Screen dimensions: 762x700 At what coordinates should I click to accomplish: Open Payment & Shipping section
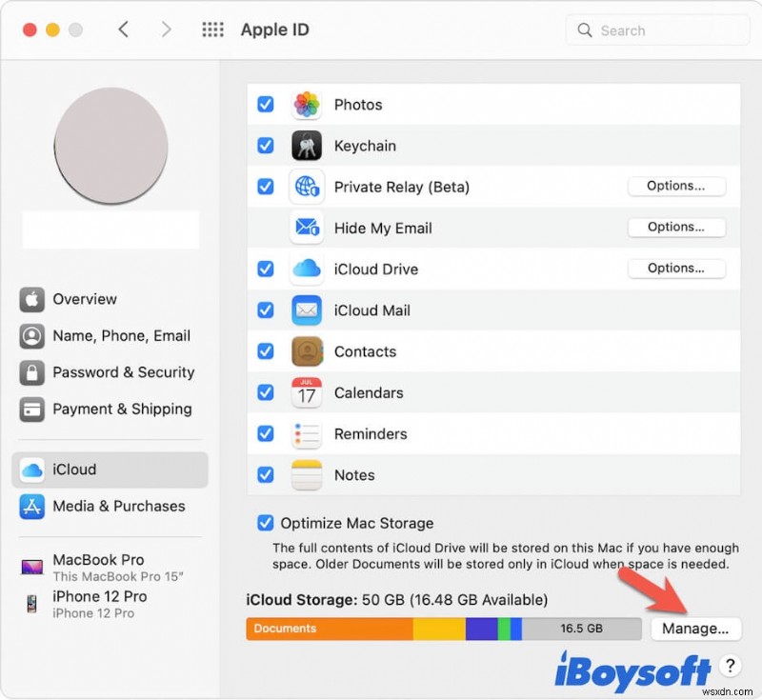110,409
